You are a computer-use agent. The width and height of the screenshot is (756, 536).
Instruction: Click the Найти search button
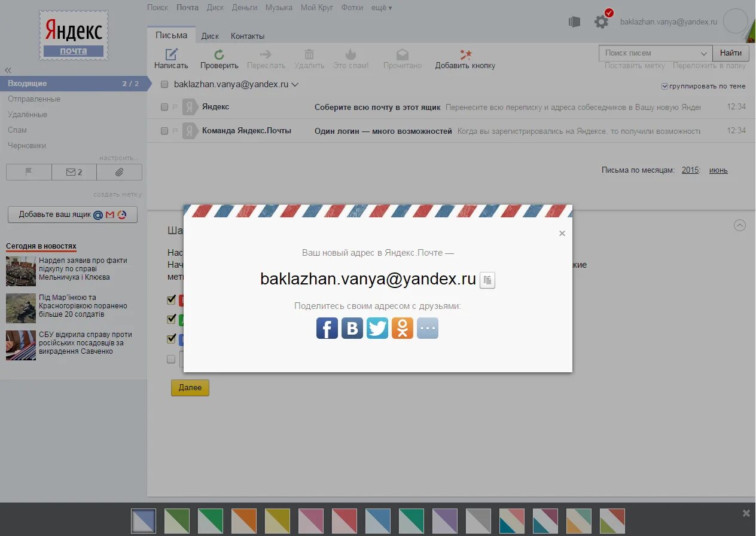pyautogui.click(x=731, y=53)
